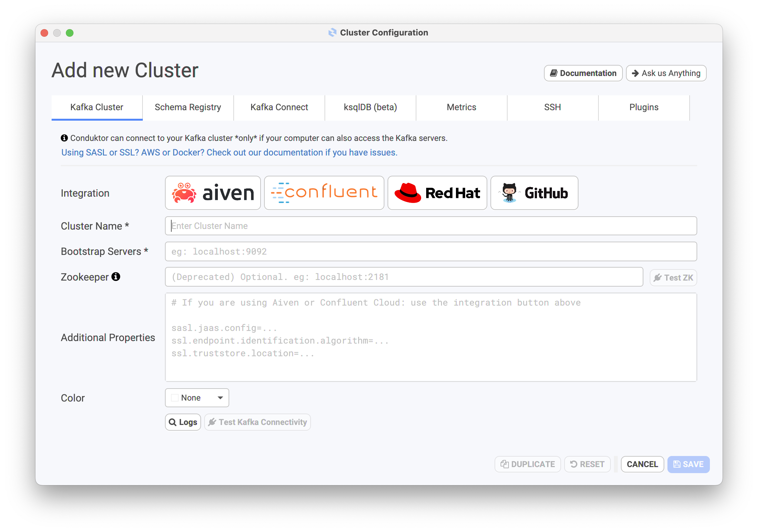758x532 pixels.
Task: Focus the Cluster Name input field
Action: [431, 226]
